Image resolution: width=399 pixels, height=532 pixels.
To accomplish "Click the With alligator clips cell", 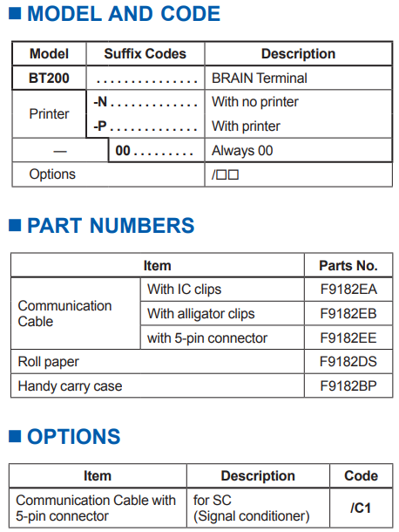I will pos(222,314).
